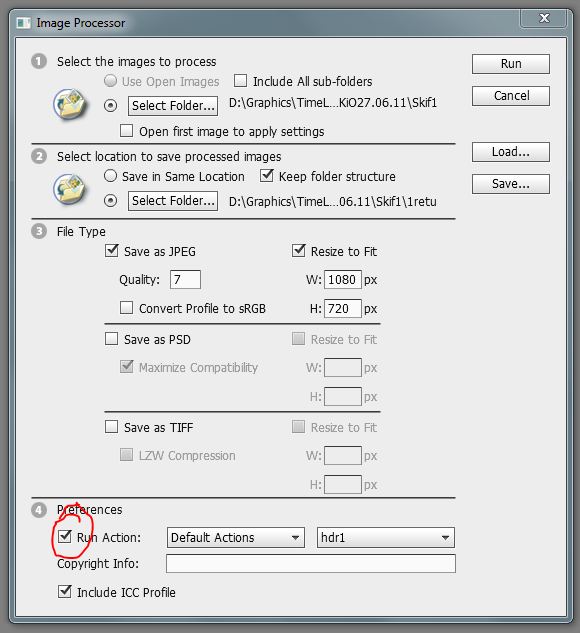Toggle the Save as JPEG checkbox
580x633 pixels.
(x=111, y=251)
